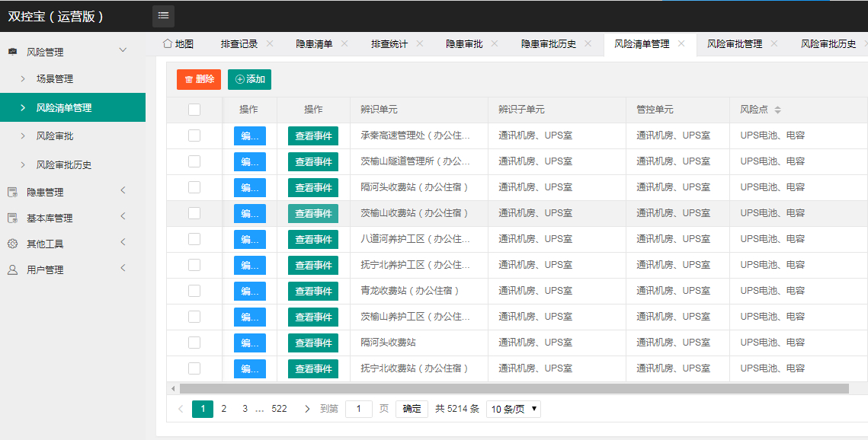This screenshot has height=440, width=868.
Task: Click the edit button for 茨榆山隧道管理所
Action: [x=250, y=162]
